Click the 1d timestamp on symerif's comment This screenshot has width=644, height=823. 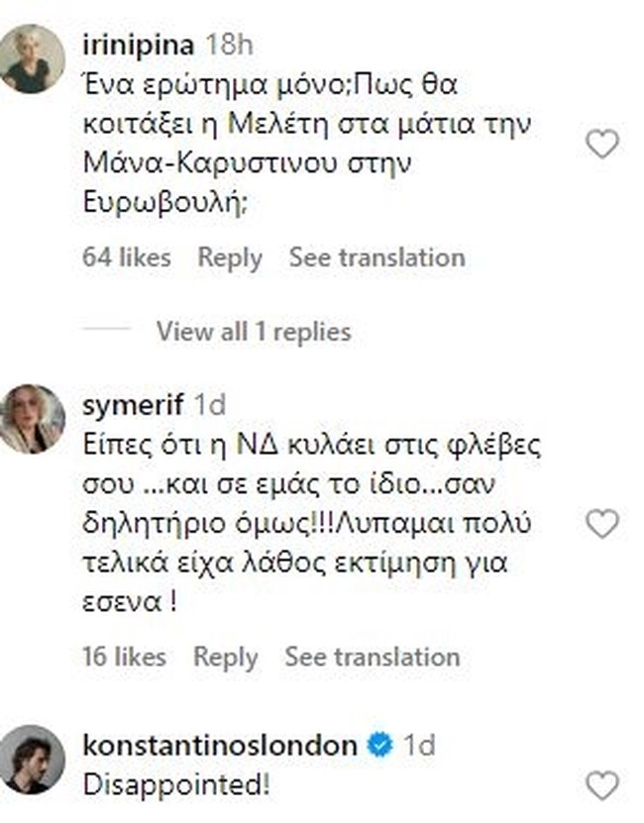tap(212, 403)
